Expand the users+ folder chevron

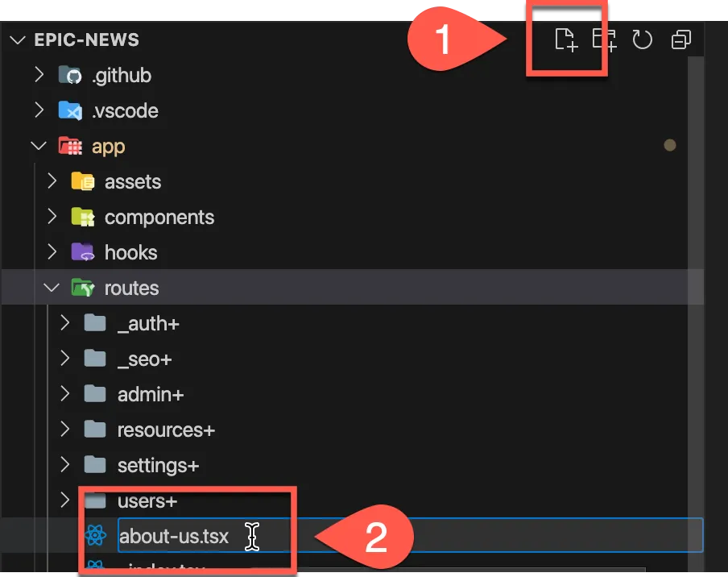click(65, 500)
